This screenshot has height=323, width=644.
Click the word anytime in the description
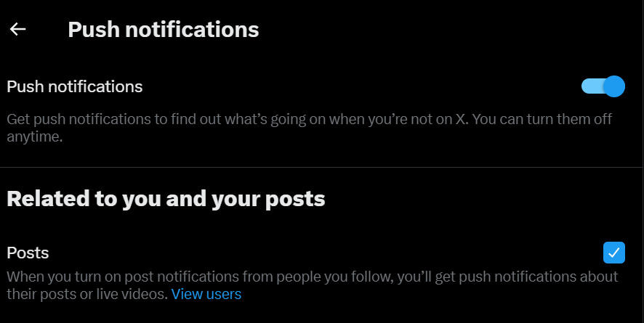point(34,137)
